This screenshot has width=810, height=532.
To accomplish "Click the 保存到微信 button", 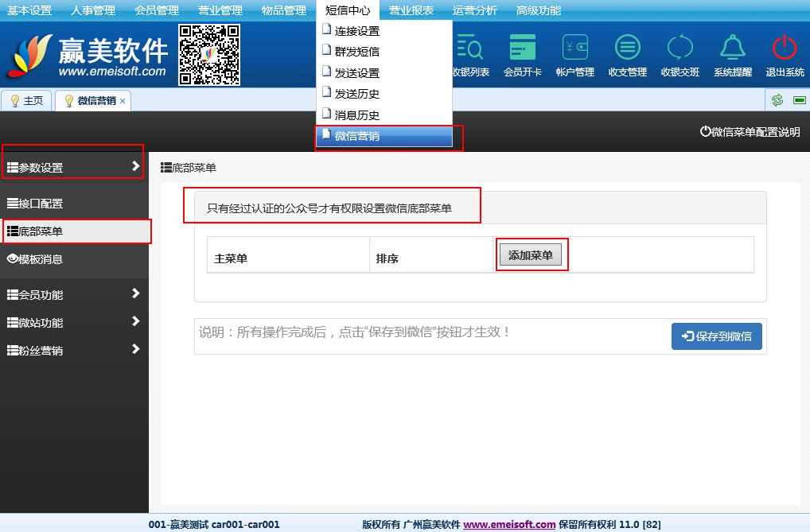I will [x=716, y=336].
